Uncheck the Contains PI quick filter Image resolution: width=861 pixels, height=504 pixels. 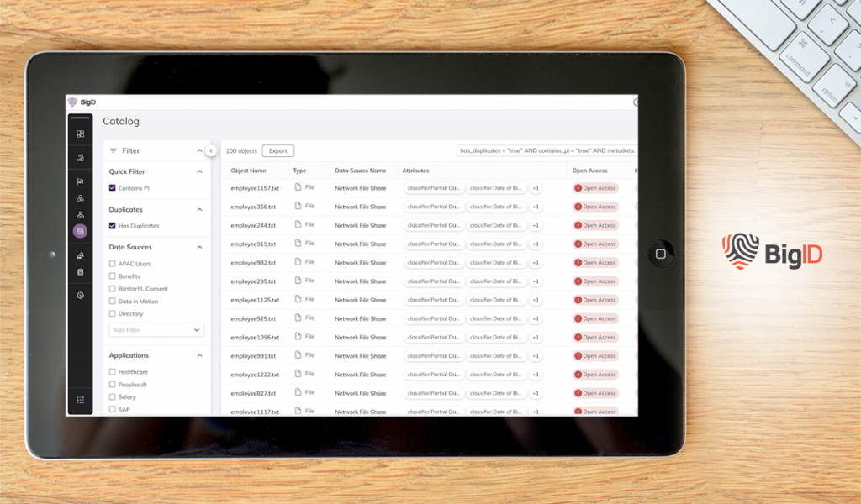(113, 187)
